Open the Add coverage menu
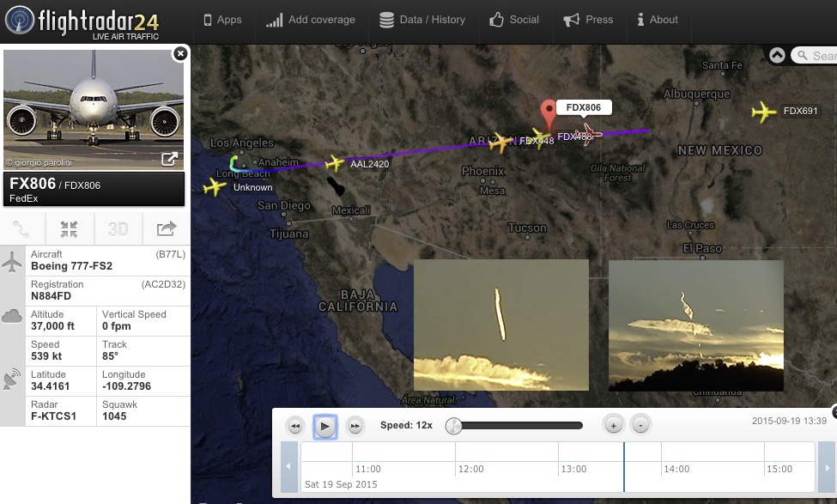This screenshot has height=504, width=837. click(311, 20)
